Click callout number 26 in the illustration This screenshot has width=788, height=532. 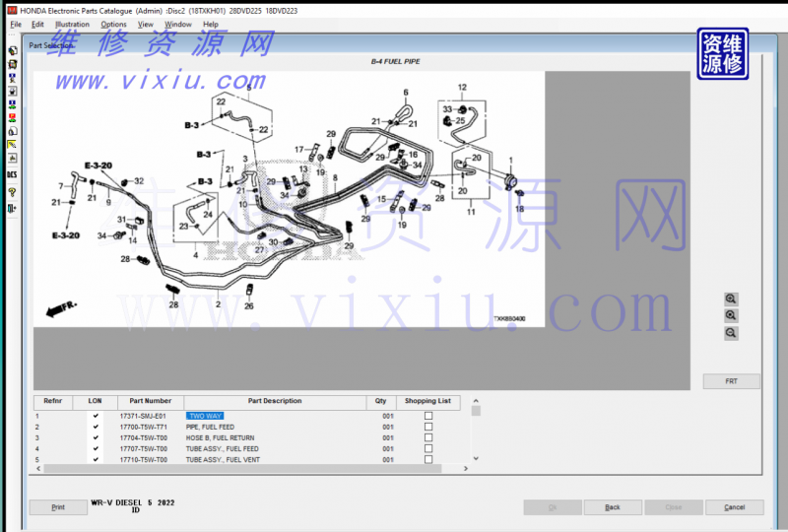(x=249, y=305)
